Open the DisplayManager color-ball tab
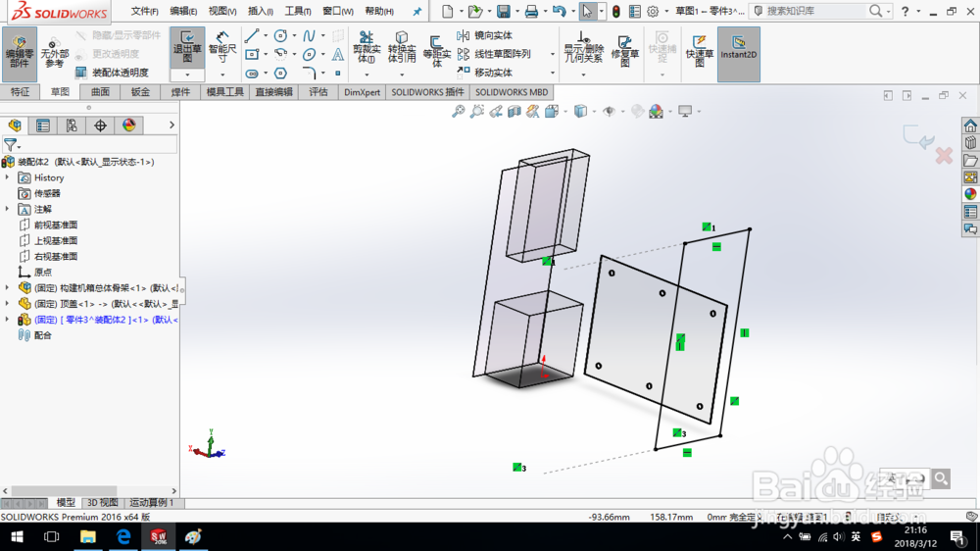The height and width of the screenshot is (551, 980). click(x=128, y=125)
